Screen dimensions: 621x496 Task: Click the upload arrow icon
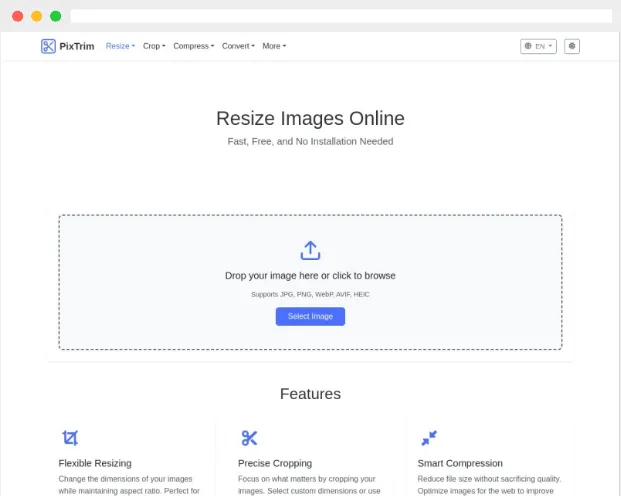click(x=310, y=250)
